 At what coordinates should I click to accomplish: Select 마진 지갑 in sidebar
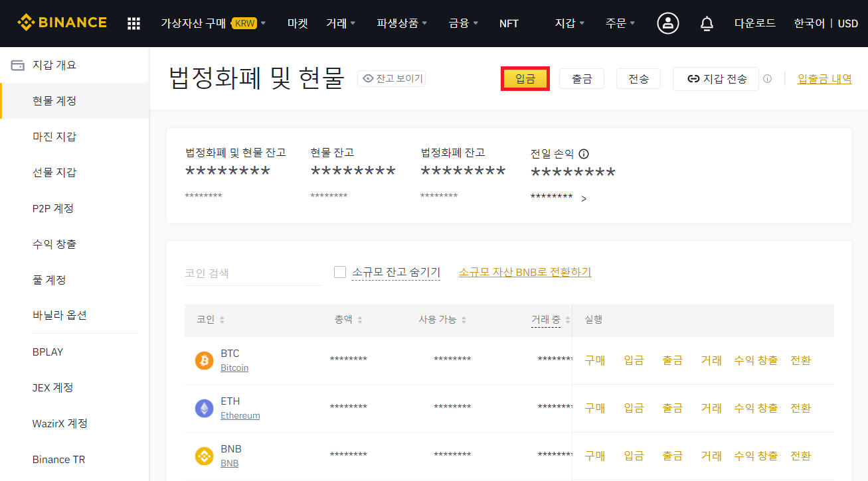[x=74, y=137]
